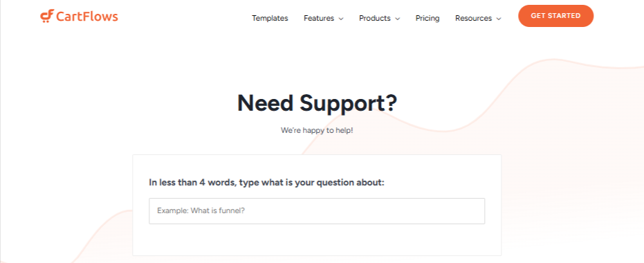Viewport: 644px width, 263px height.
Task: Click the word 'Support?' in the heading
Action: coord(349,102)
